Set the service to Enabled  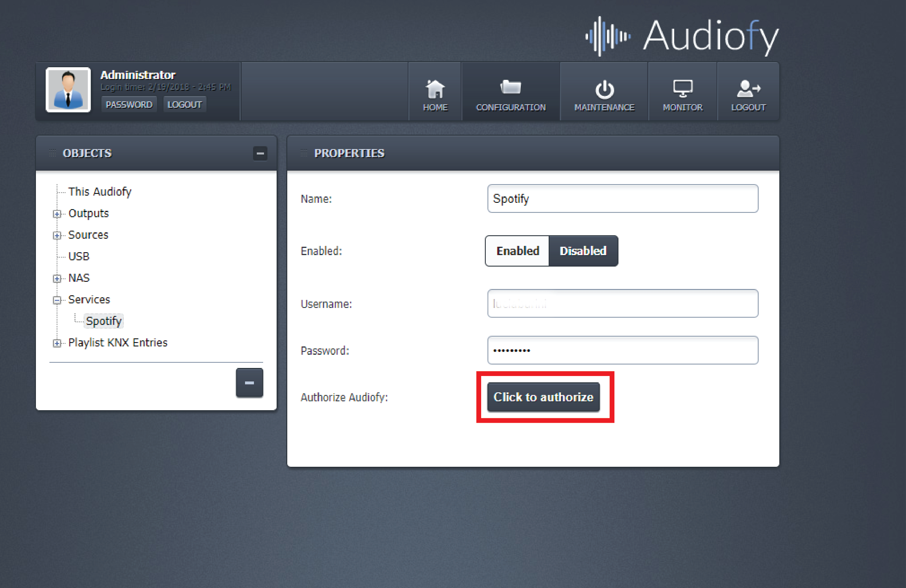(x=517, y=251)
